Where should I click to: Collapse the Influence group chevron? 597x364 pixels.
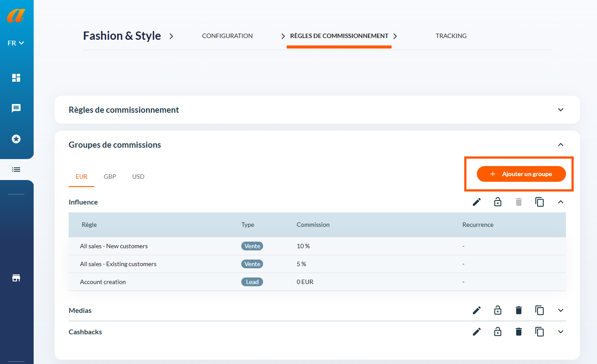click(561, 202)
